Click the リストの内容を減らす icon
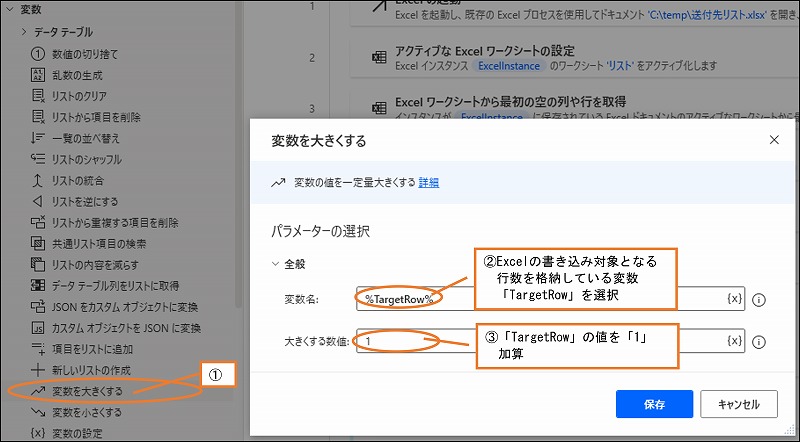Screen dimensions: 800x442 (x=38, y=264)
